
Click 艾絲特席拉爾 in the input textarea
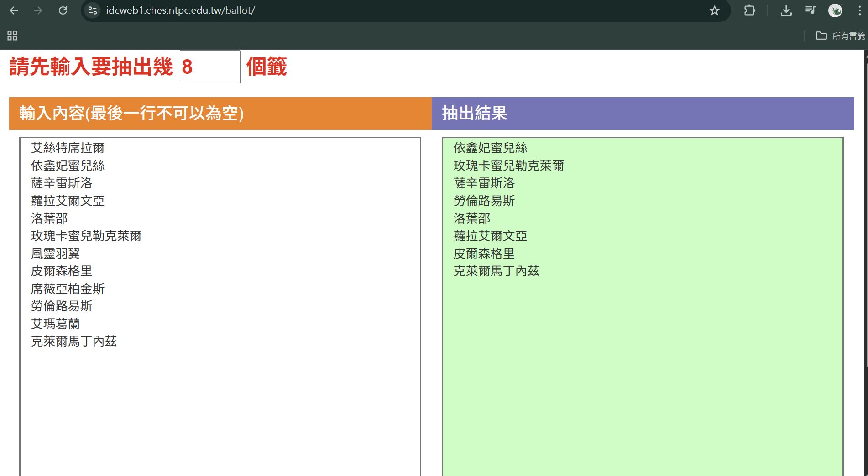pos(68,148)
